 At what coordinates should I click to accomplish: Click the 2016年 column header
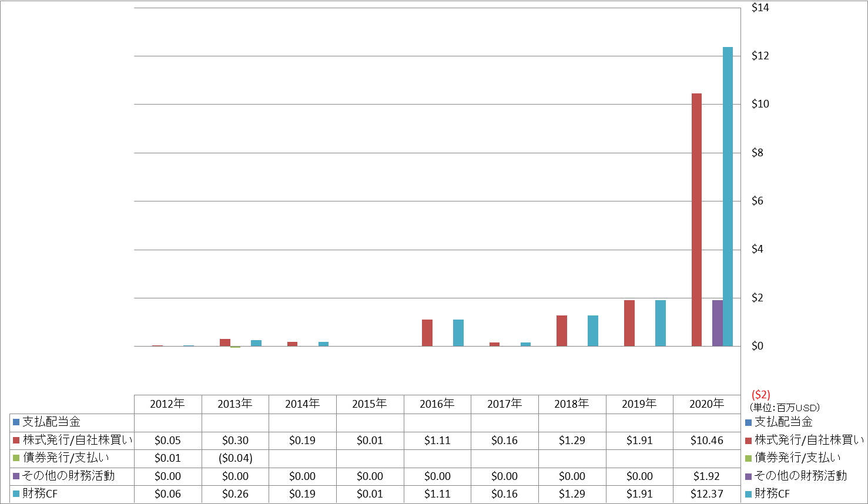[x=437, y=404]
